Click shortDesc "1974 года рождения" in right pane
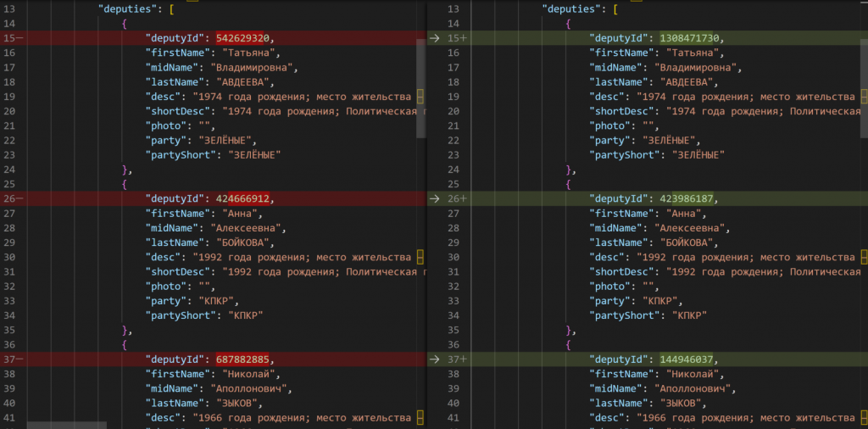The image size is (868, 429). [x=726, y=111]
